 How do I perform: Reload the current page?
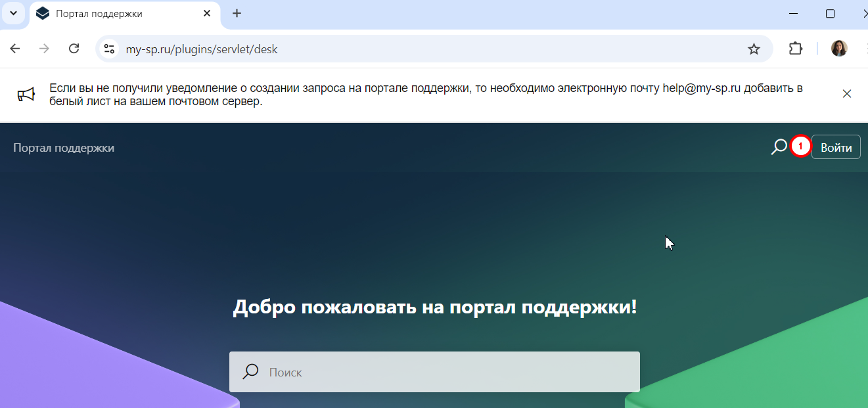coord(74,49)
